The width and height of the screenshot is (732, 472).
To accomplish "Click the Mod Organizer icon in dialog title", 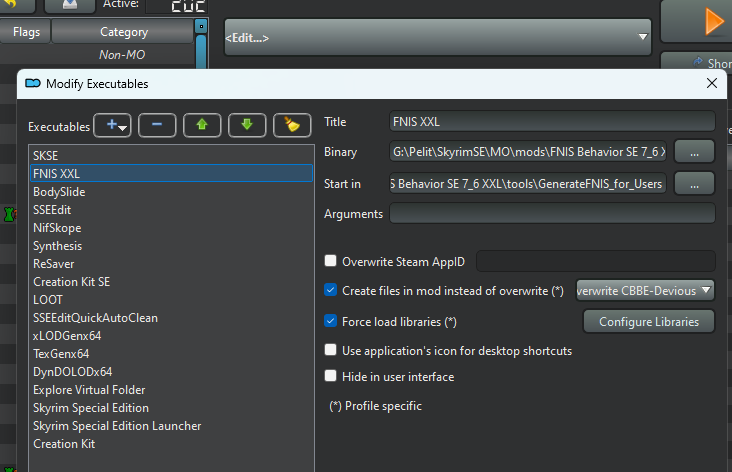I will pos(33,84).
